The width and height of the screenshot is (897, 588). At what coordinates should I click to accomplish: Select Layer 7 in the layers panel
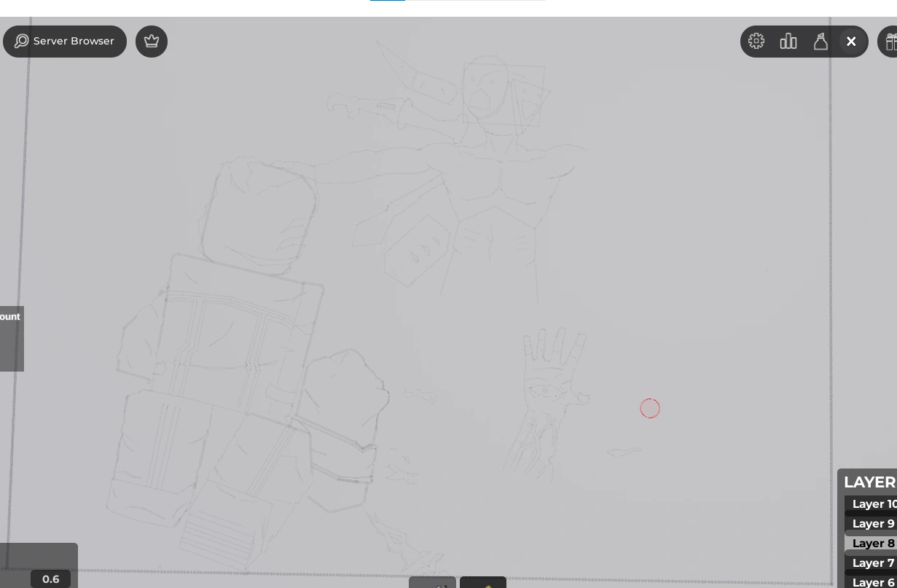(x=872, y=562)
